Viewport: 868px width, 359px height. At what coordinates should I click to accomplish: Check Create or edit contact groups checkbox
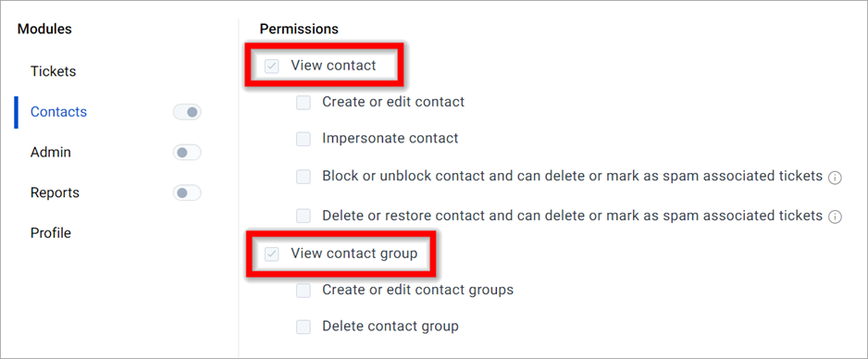click(304, 290)
